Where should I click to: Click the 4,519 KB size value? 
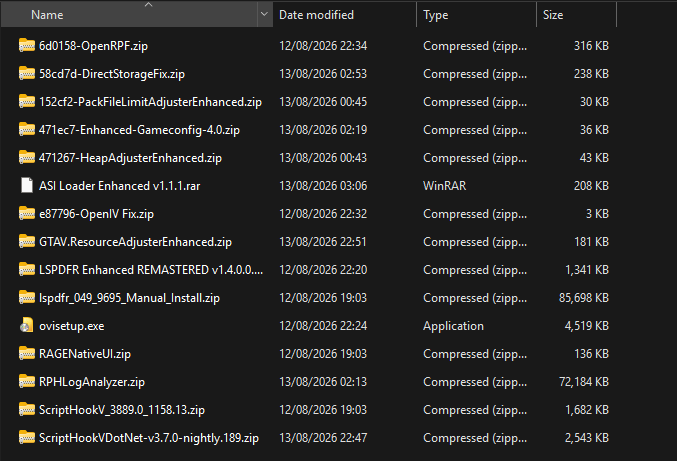587,326
